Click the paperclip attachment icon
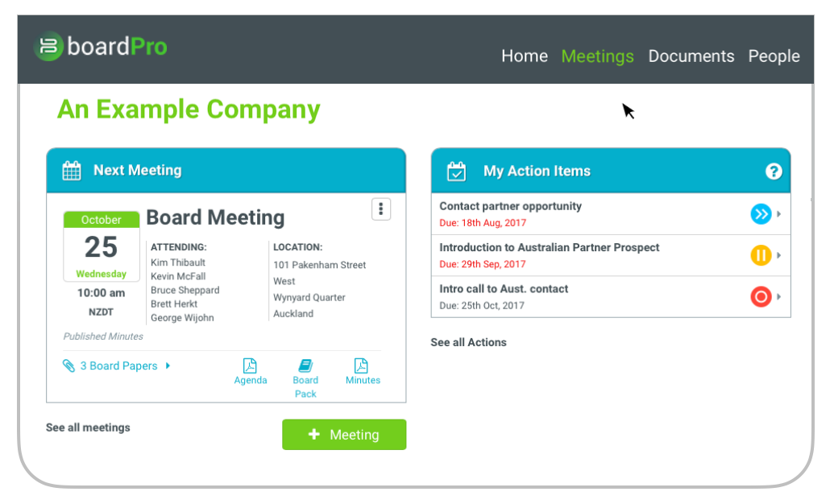This screenshot has width=830, height=504. 68,366
